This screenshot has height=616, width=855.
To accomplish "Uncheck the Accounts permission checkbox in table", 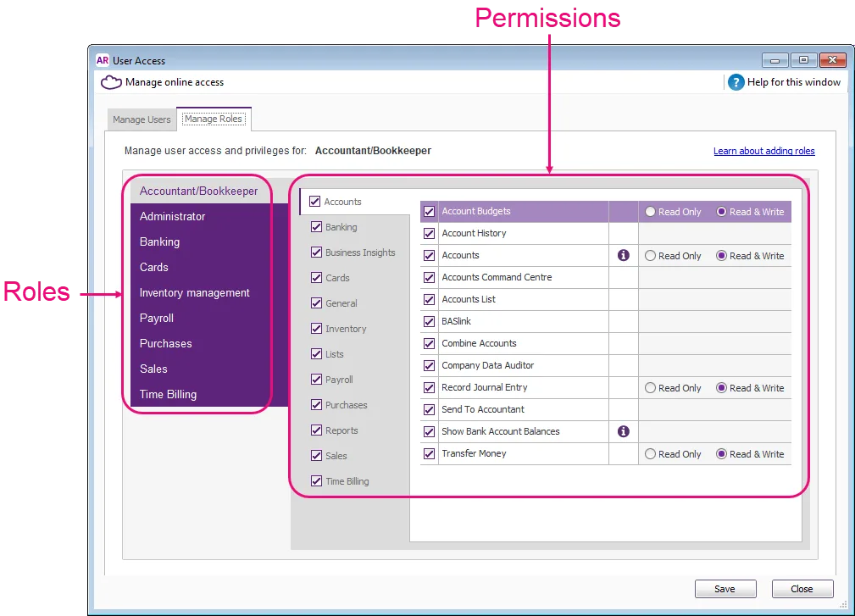I will pos(429,255).
